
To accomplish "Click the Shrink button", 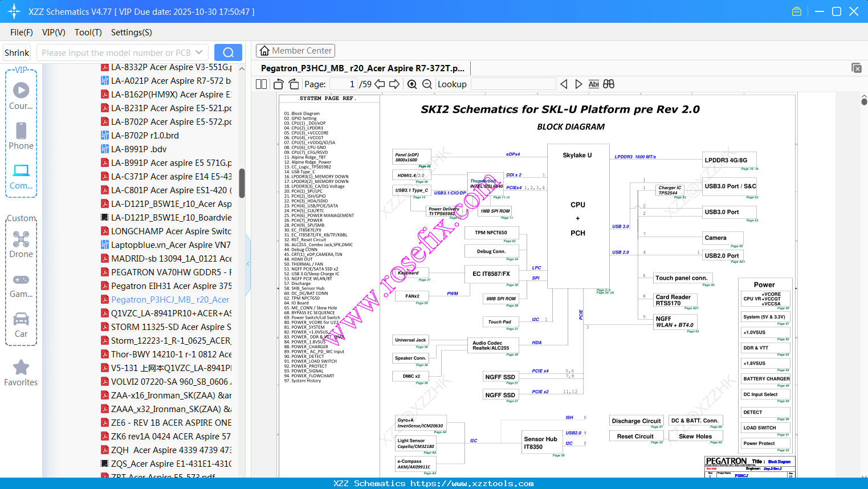I will pyautogui.click(x=17, y=52).
